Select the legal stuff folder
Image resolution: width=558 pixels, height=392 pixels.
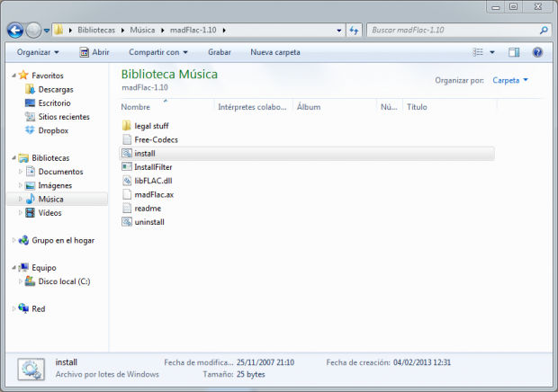tap(145, 126)
